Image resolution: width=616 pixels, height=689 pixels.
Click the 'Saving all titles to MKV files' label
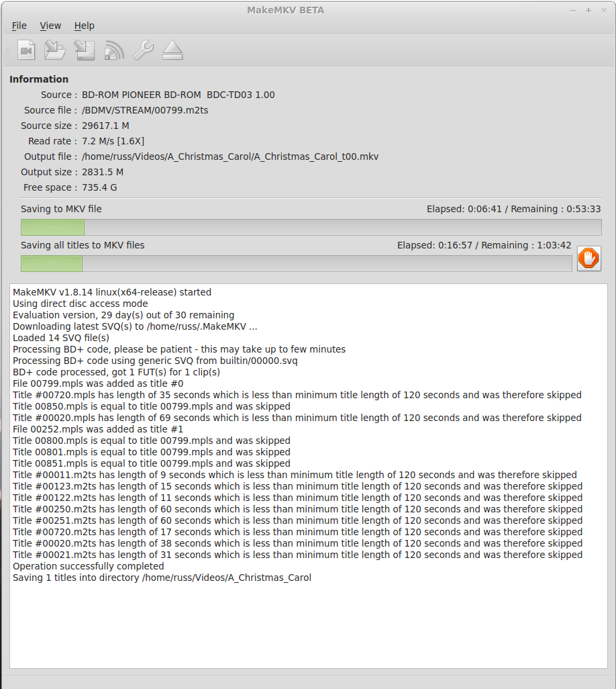pos(83,245)
